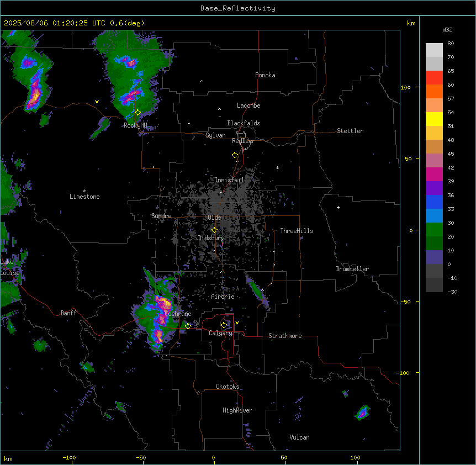Click the asterisk marker east of Innisfail

tap(277, 167)
